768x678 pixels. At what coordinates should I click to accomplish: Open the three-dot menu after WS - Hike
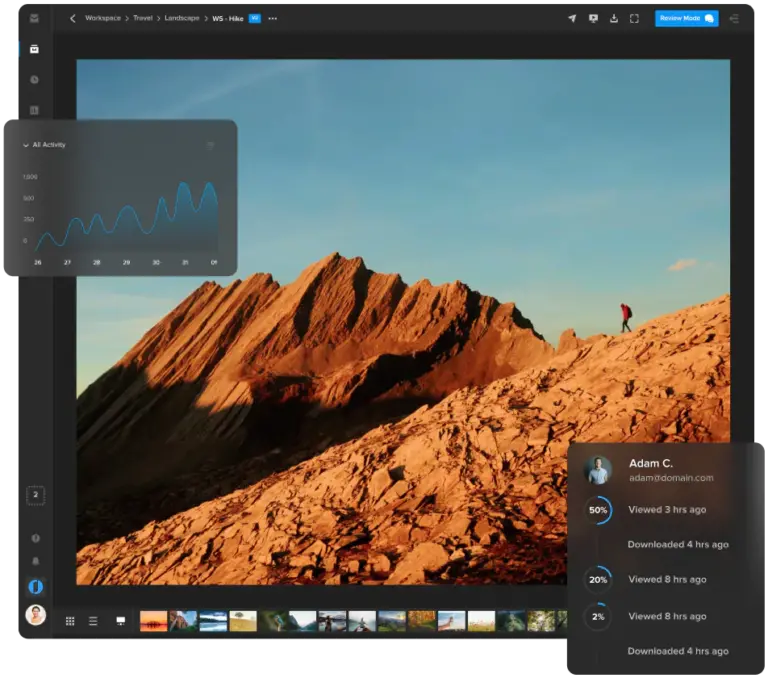coord(273,18)
